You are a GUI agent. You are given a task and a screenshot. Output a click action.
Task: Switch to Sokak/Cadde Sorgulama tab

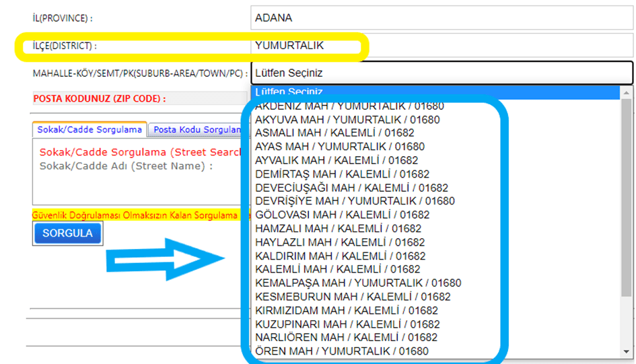click(90, 129)
